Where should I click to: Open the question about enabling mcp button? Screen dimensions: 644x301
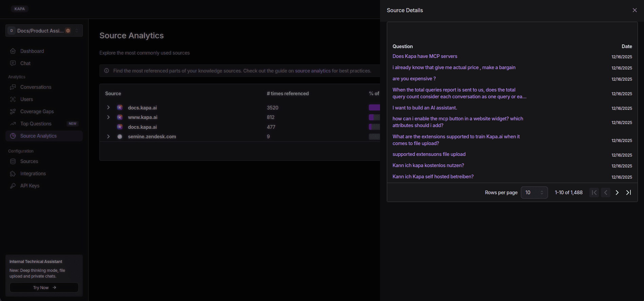click(458, 122)
